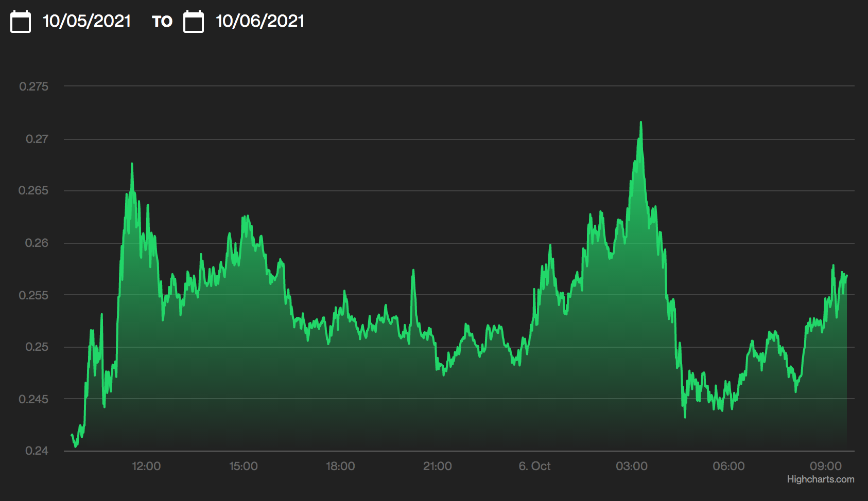The width and height of the screenshot is (868, 501).
Task: Click the 0.24 y-axis baseline label
Action: [x=37, y=451]
